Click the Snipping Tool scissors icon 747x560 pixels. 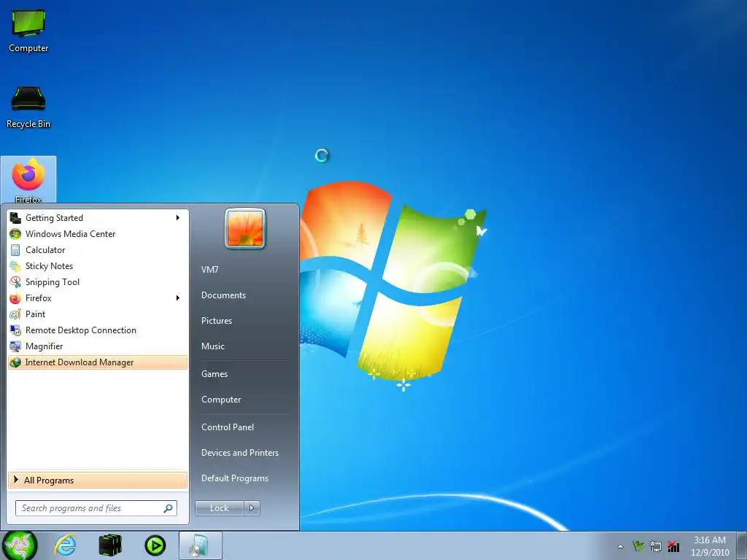15,282
